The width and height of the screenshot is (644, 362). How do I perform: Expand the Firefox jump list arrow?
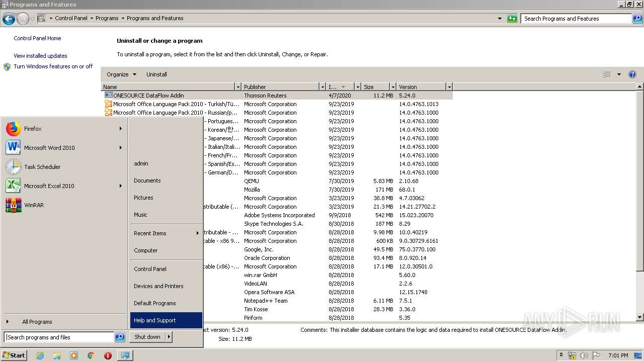(121, 129)
